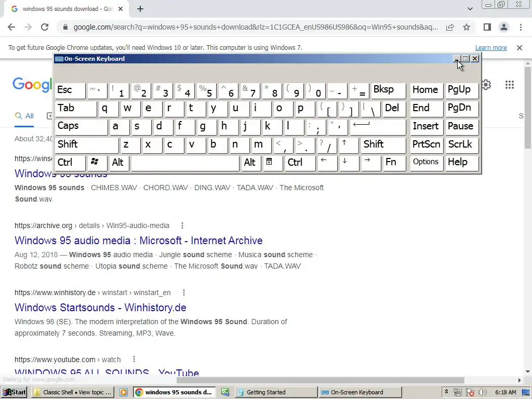Open the Google apps grid
Screen dimensions: 532x399
pos(509,85)
